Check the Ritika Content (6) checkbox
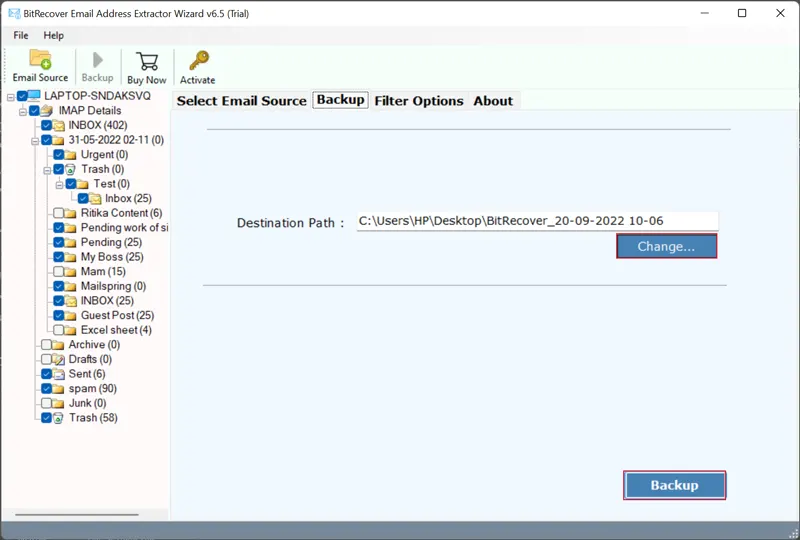The image size is (800, 540). [59, 213]
